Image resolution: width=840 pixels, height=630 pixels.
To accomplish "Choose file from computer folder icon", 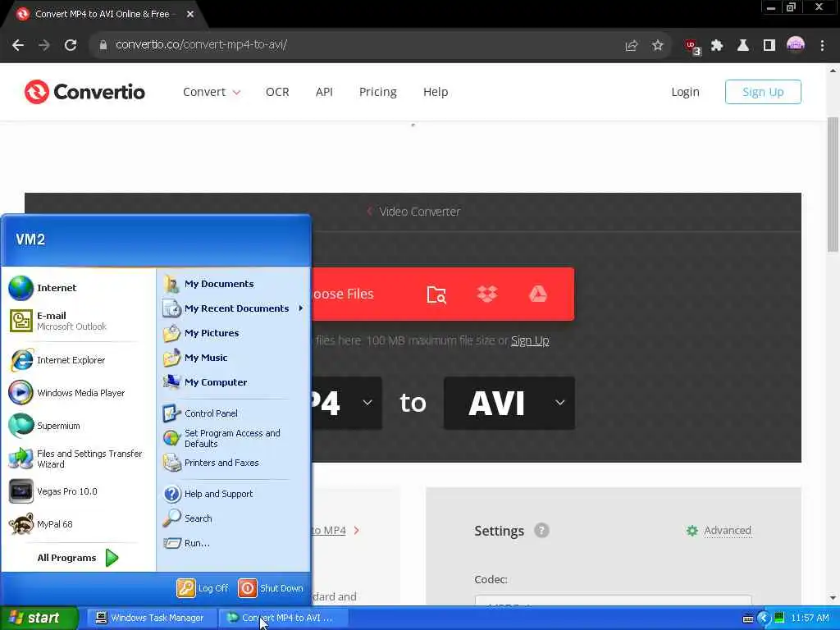I will point(436,294).
